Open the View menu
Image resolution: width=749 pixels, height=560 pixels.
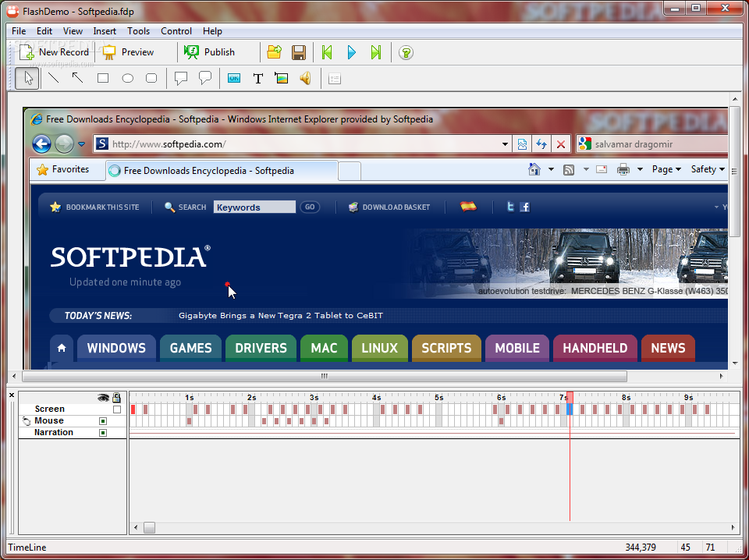[73, 31]
